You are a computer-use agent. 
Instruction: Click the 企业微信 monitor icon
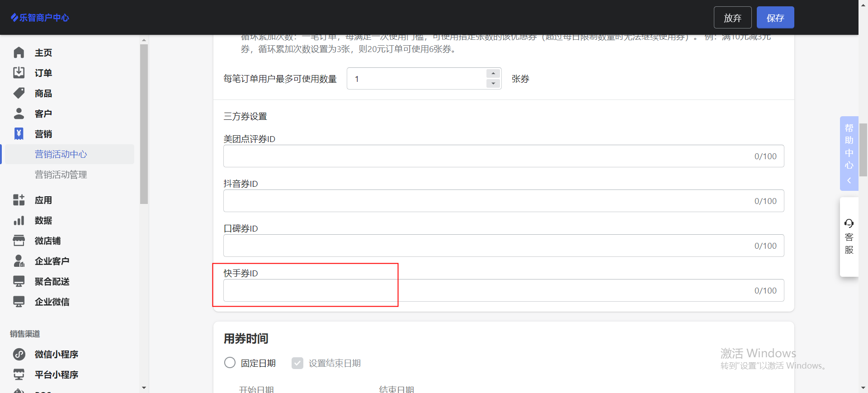tap(19, 302)
